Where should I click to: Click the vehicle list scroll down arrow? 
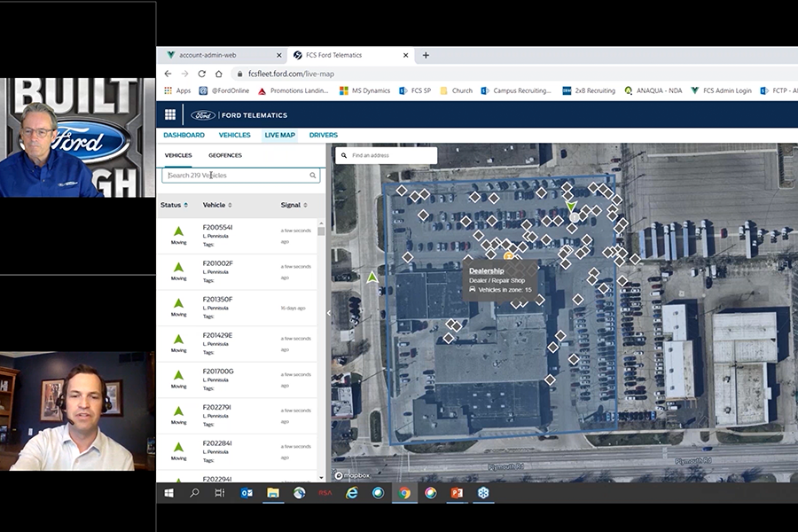(x=321, y=478)
